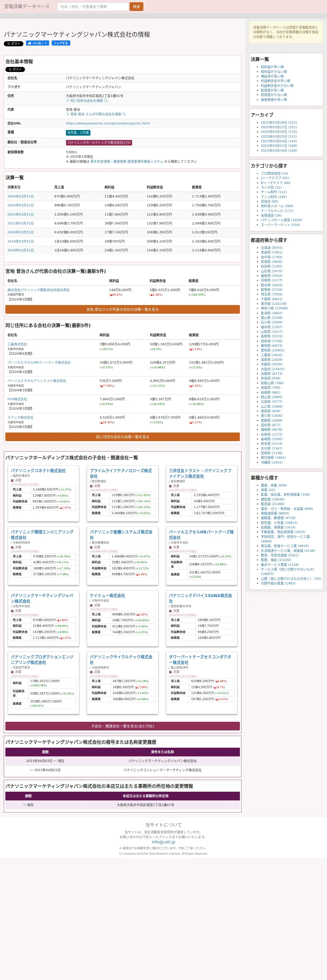Open 総資産が少ない順 in the sidebar

(274, 95)
